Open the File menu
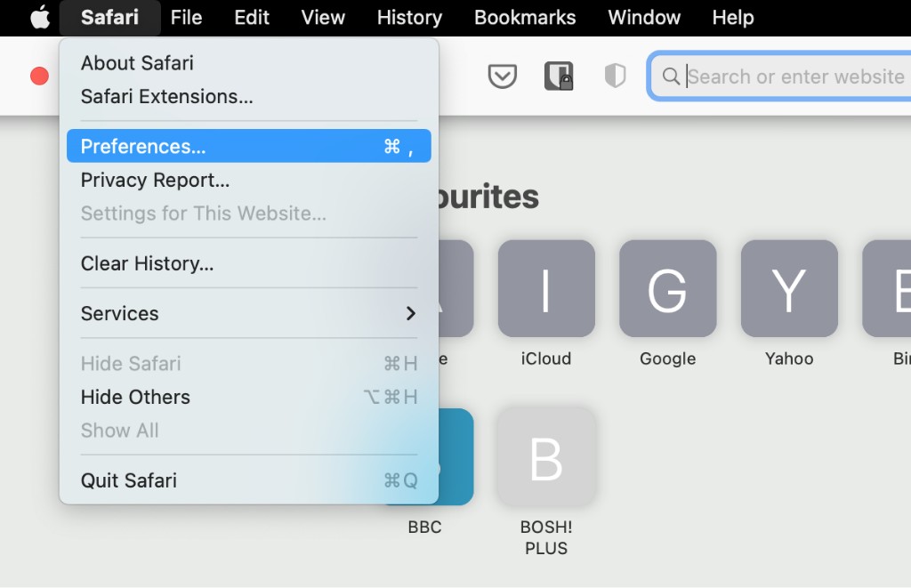 (186, 18)
